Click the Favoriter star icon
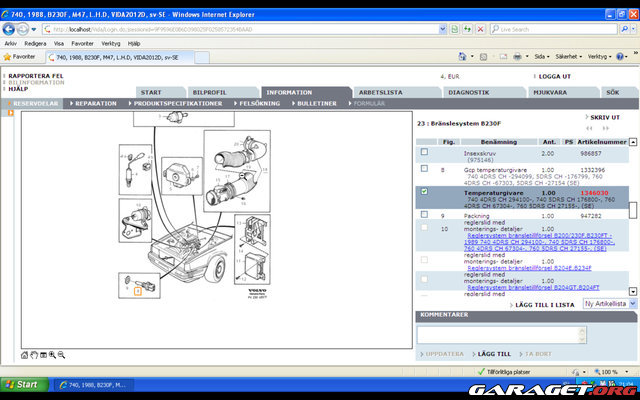 pyautogui.click(x=8, y=57)
